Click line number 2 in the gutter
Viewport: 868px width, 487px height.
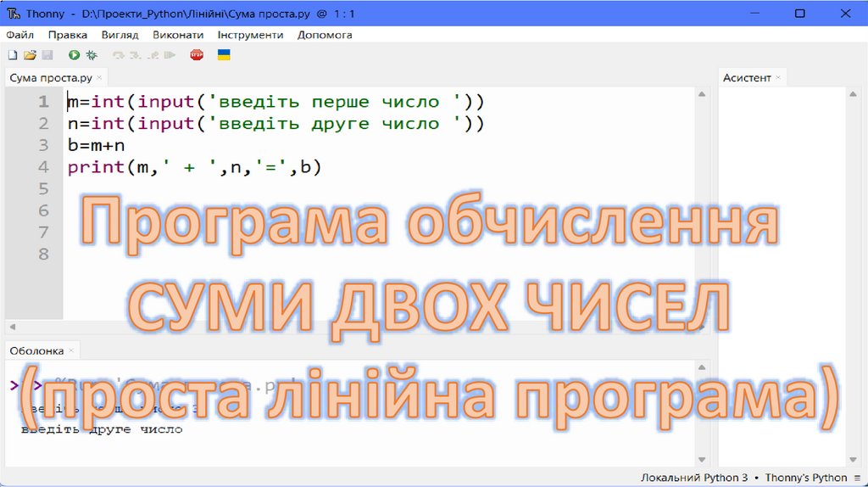click(44, 124)
